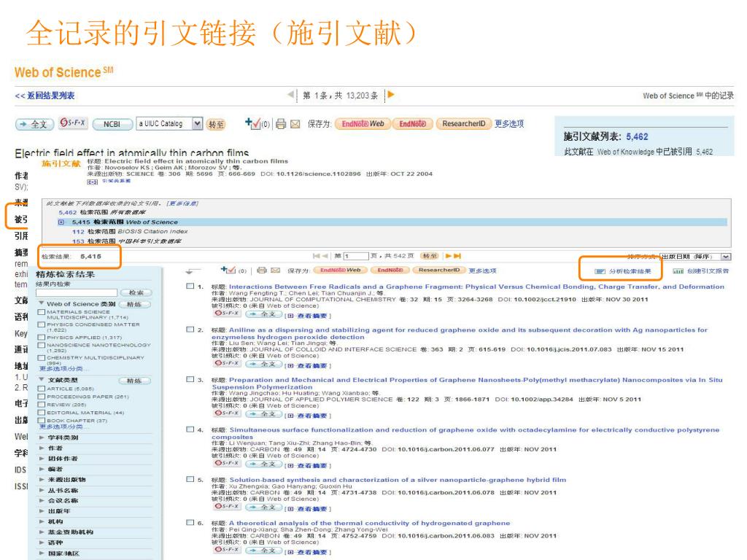Click the print icon in the top toolbar

point(281,124)
